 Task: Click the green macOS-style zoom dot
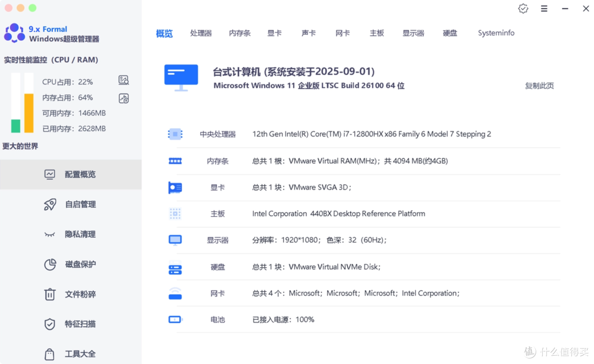coord(32,8)
